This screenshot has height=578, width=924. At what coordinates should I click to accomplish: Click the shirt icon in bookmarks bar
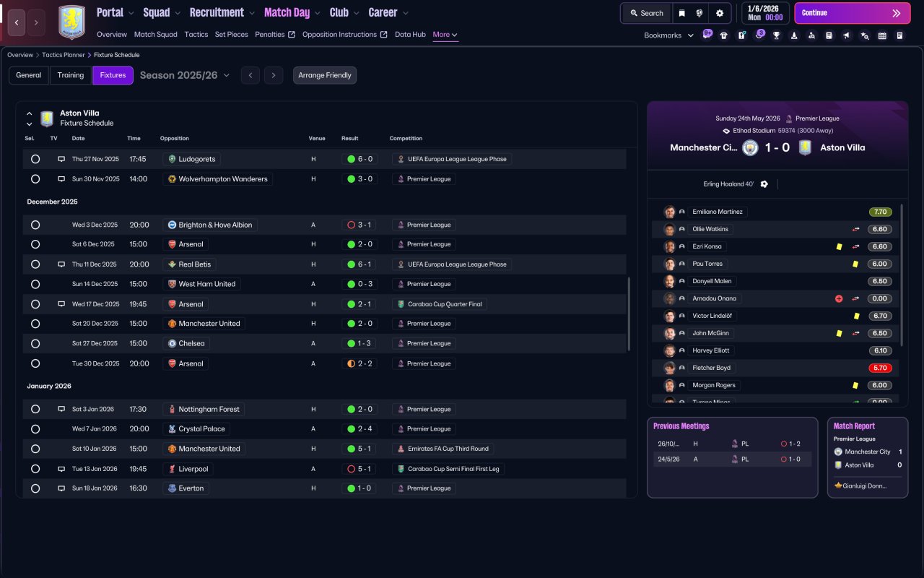pyautogui.click(x=724, y=35)
